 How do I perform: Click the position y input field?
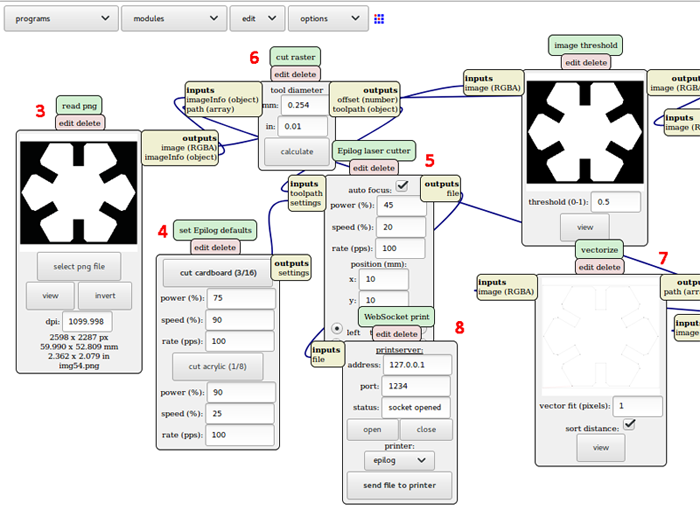(x=384, y=299)
